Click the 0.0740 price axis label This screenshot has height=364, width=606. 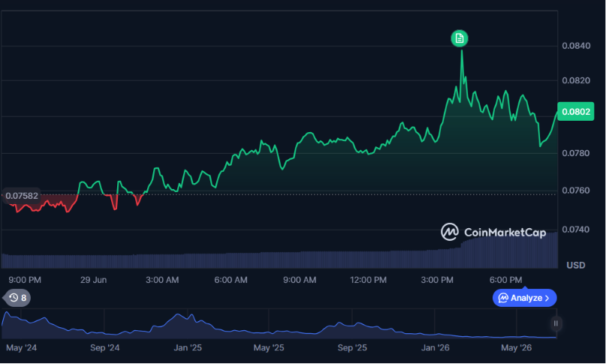pyautogui.click(x=576, y=230)
